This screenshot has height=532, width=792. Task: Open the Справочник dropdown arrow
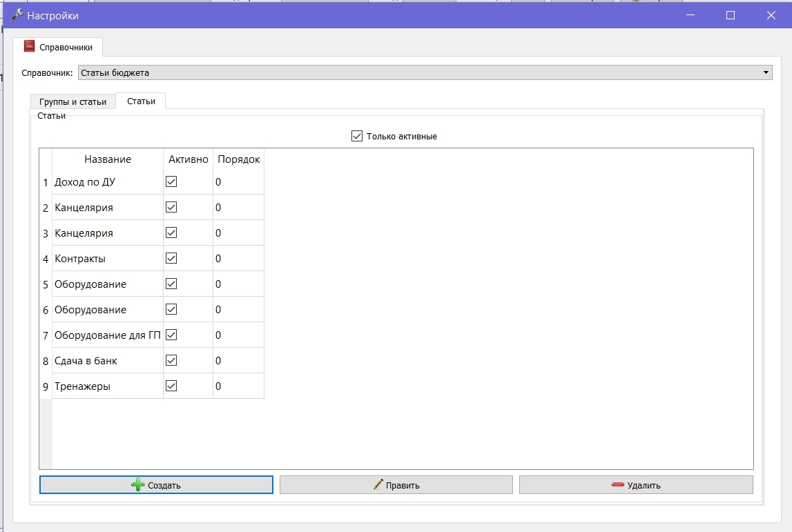[x=766, y=72]
